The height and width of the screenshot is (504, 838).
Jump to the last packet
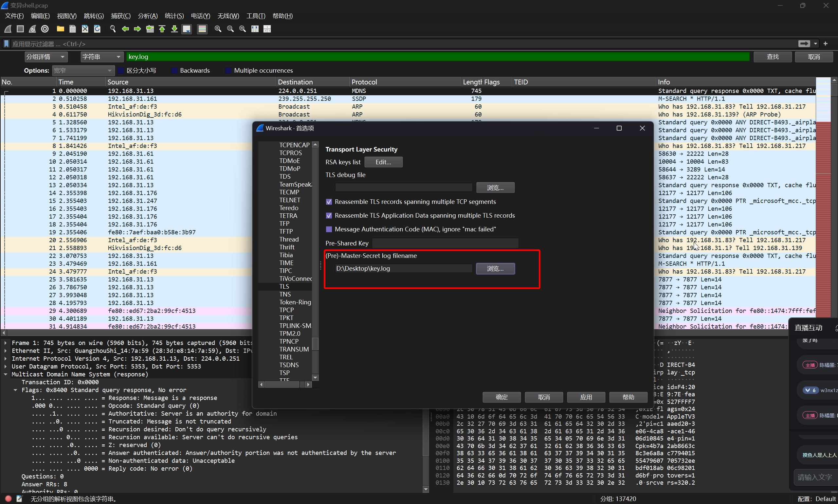(174, 29)
